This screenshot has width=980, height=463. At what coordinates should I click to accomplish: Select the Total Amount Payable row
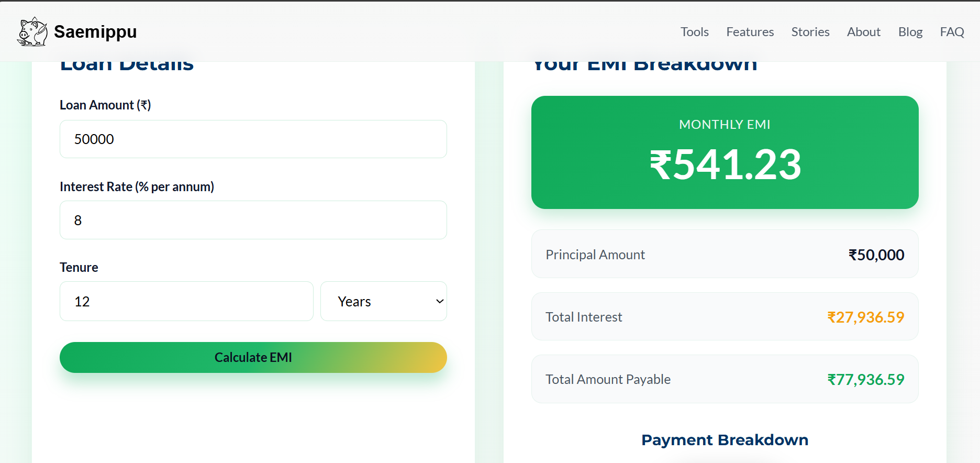[x=725, y=379]
